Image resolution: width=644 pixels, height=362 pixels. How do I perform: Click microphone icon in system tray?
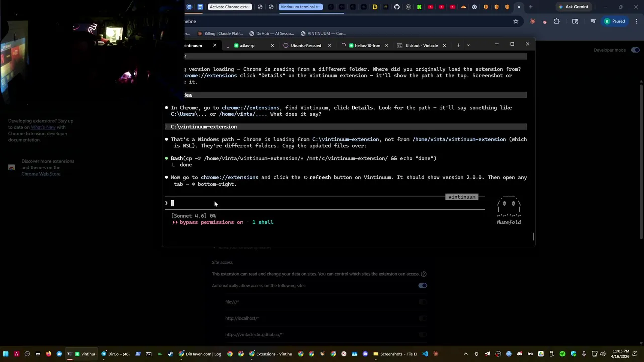point(584,354)
